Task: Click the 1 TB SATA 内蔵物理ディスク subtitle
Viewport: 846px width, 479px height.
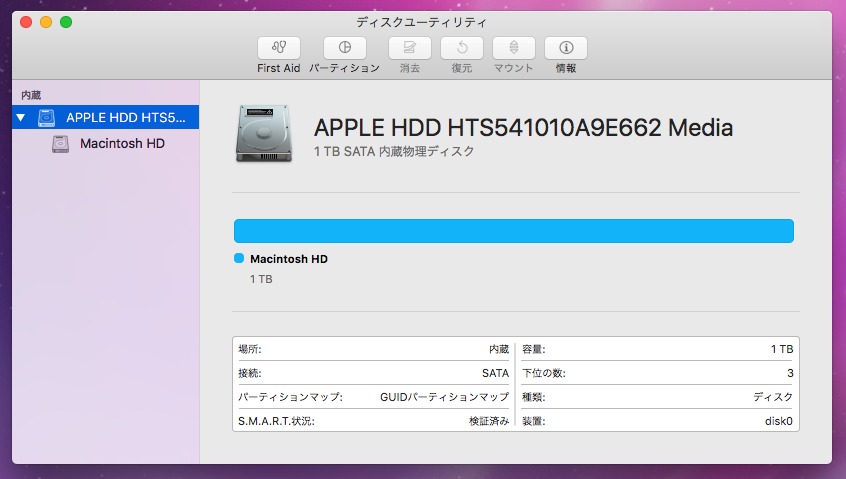Action: click(x=394, y=152)
